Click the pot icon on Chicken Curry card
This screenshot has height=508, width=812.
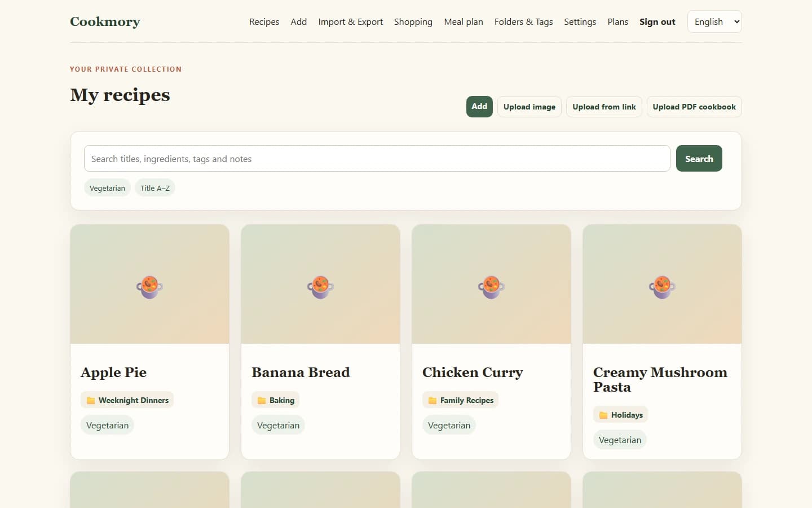pyautogui.click(x=491, y=287)
